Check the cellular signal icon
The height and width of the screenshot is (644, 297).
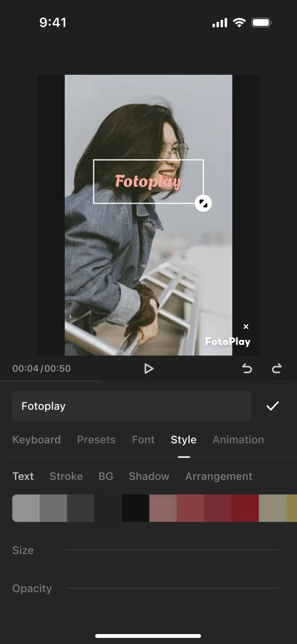click(220, 23)
